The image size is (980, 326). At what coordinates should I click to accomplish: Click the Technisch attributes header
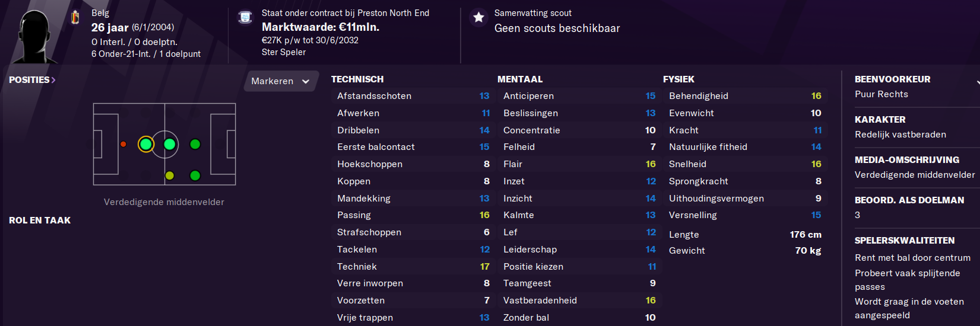pyautogui.click(x=357, y=79)
